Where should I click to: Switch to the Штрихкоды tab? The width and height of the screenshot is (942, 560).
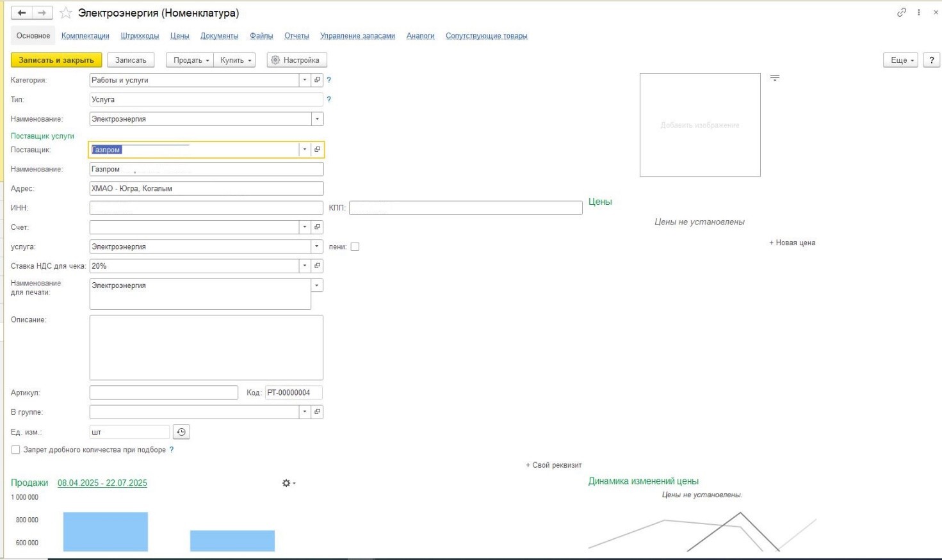(x=140, y=36)
